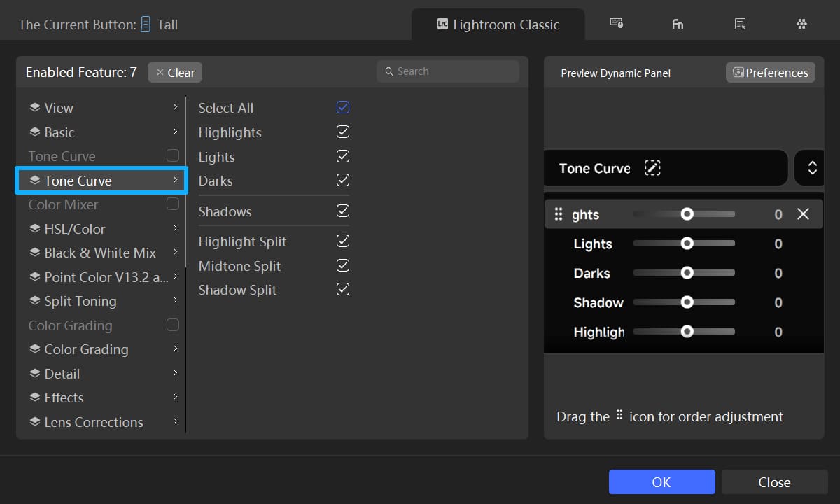Open the list-with-cursor tab icon
Screen dimensions: 840x504
click(x=740, y=24)
